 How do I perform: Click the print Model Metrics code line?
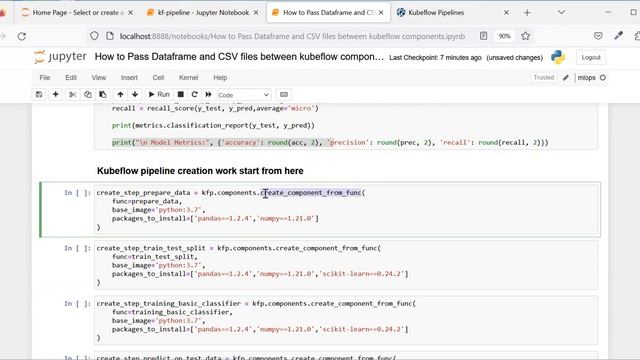coord(330,142)
